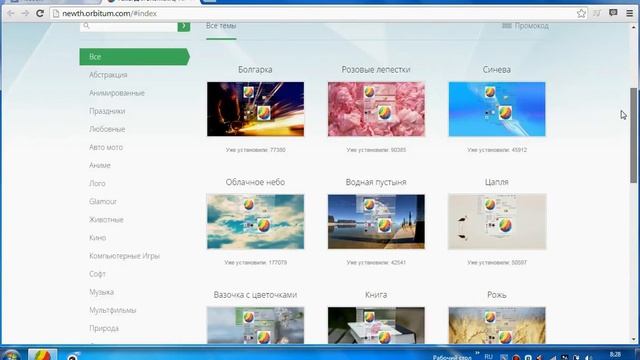640x360 pixels.
Task: Select the Софт category
Action: pos(97,274)
